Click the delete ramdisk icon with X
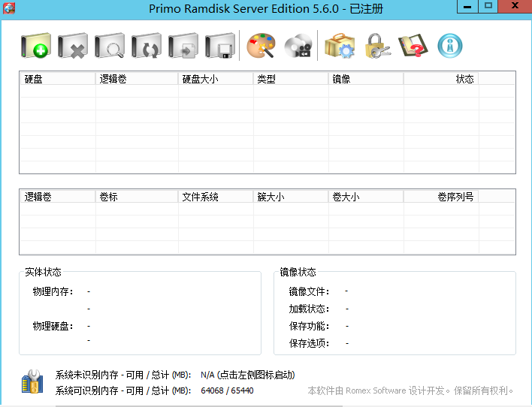532x407 pixels. pos(73,46)
